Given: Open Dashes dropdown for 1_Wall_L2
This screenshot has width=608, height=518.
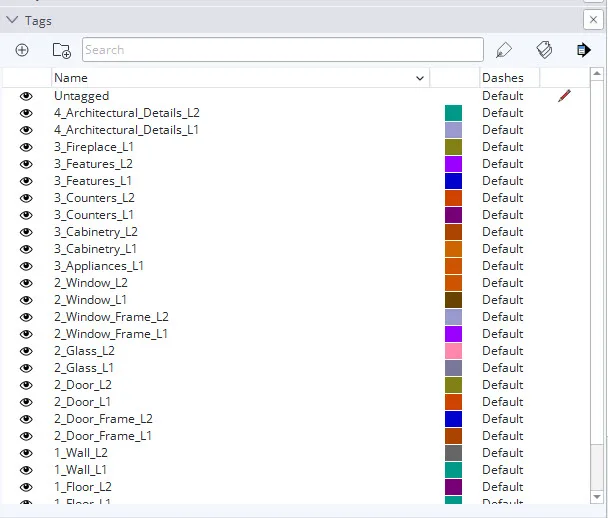Looking at the screenshot, I should click(503, 453).
